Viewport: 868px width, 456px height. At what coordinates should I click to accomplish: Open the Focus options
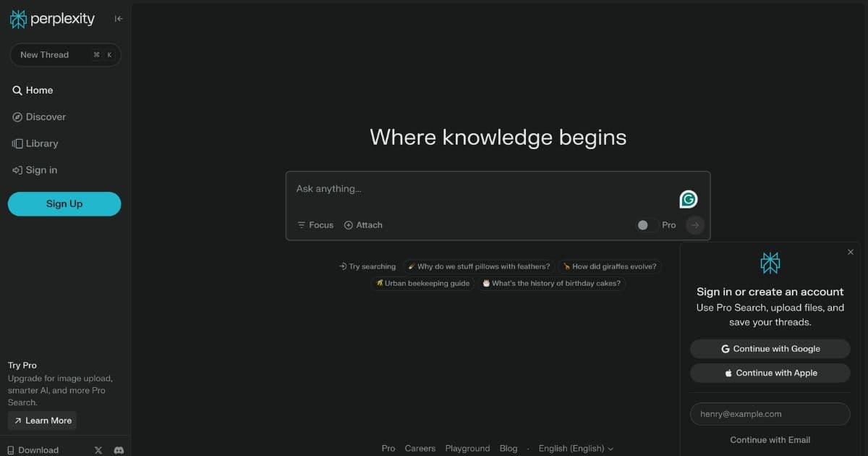[315, 225]
